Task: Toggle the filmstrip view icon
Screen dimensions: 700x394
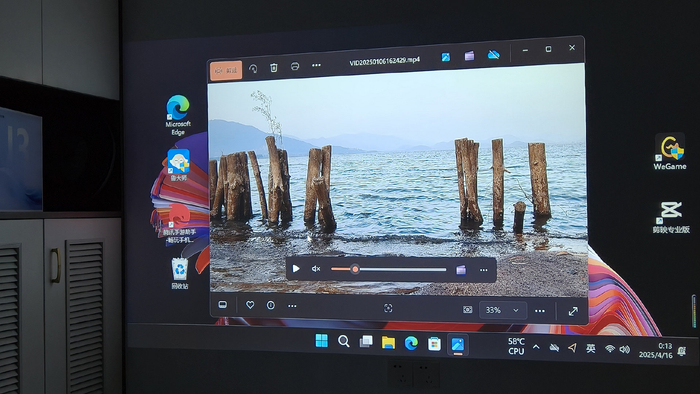Action: 222,305
